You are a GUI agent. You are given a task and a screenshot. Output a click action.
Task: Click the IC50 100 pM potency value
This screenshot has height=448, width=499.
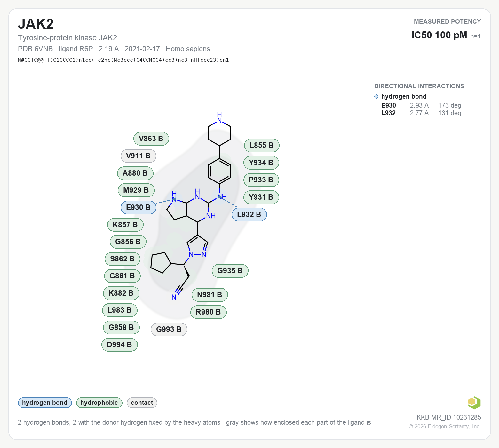point(439,35)
